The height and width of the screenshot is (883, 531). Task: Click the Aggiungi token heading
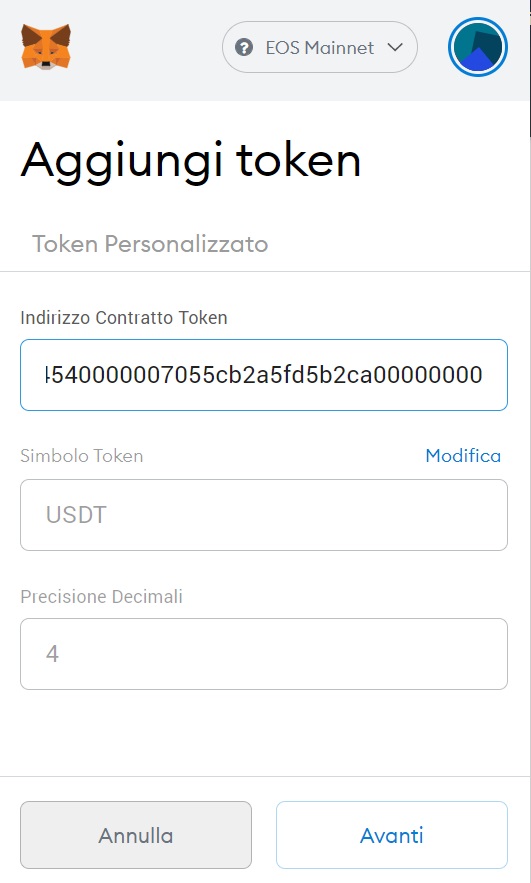pos(190,160)
